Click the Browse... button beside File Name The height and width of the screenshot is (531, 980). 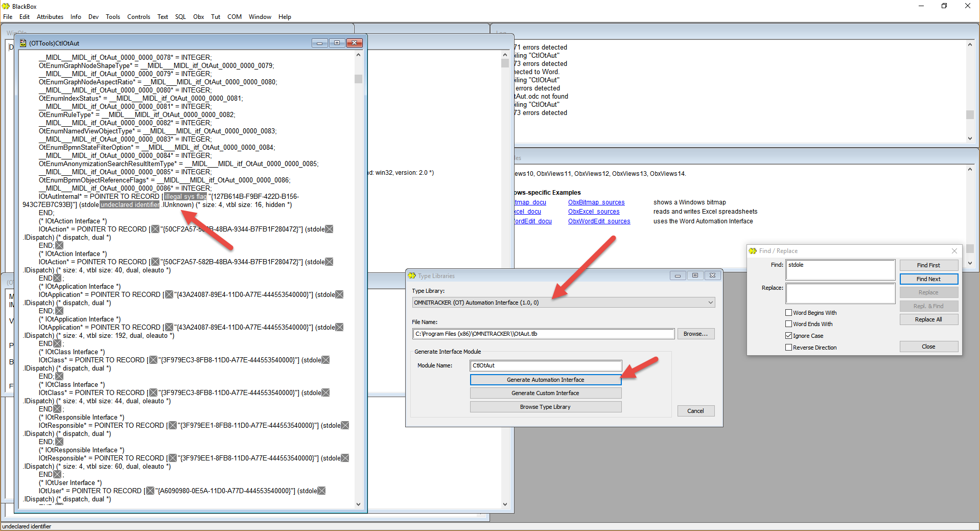click(x=695, y=334)
